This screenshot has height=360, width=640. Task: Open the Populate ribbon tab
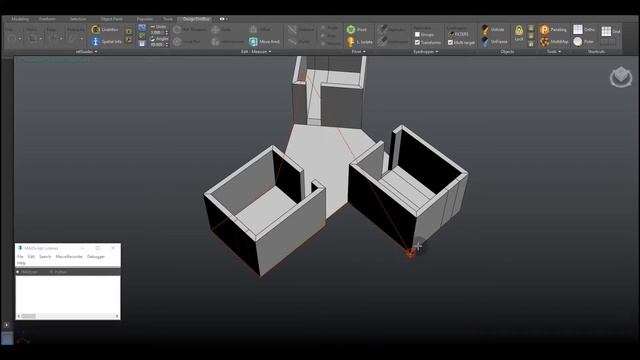144,19
